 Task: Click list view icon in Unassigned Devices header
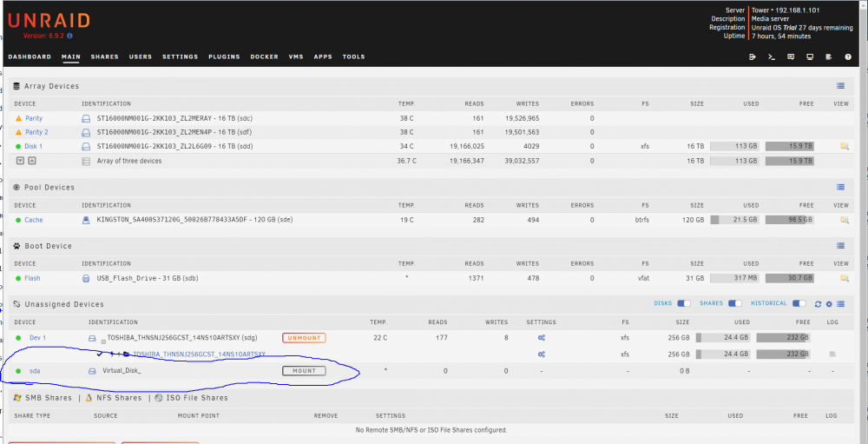point(840,304)
